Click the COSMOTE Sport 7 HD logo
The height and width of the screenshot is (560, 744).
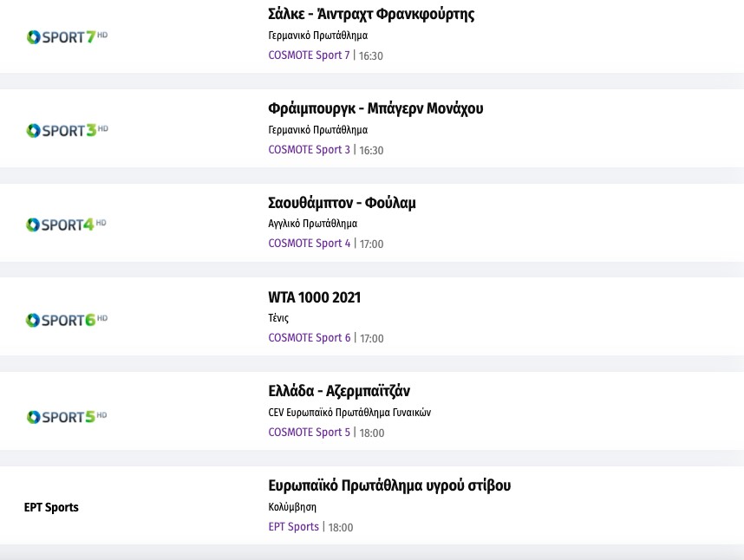[67, 36]
